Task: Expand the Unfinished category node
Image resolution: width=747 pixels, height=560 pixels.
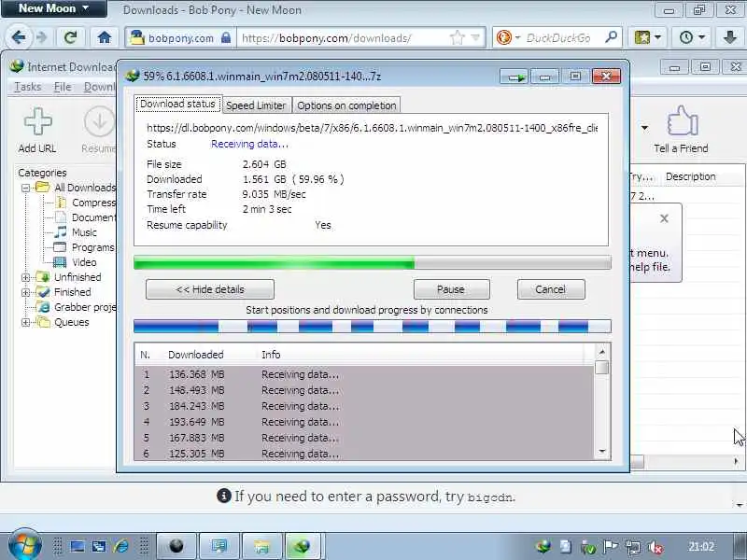Action: click(26, 277)
